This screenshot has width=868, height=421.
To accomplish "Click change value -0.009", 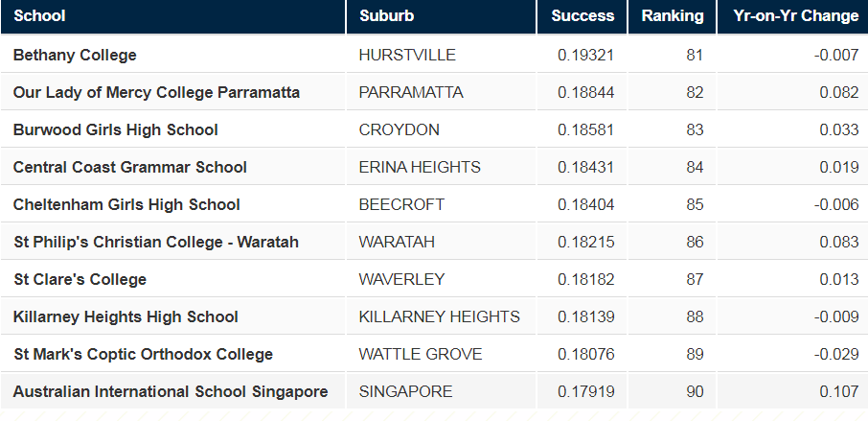I will [x=836, y=316].
